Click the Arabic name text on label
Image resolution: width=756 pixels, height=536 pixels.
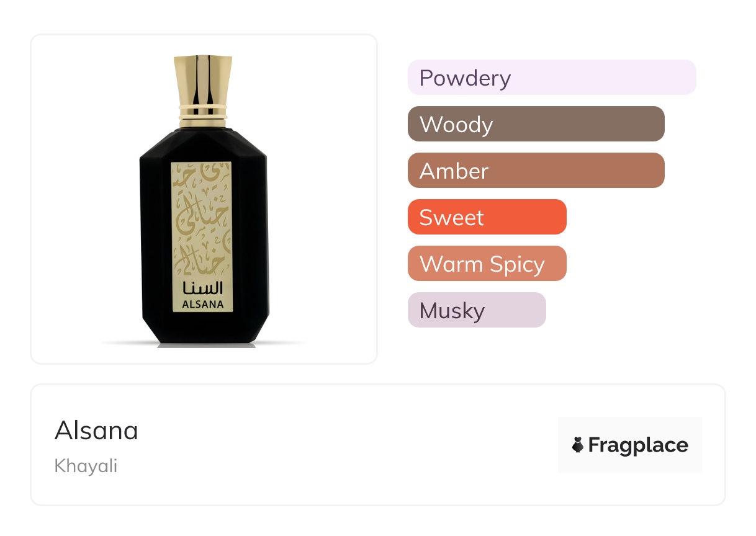[202, 288]
